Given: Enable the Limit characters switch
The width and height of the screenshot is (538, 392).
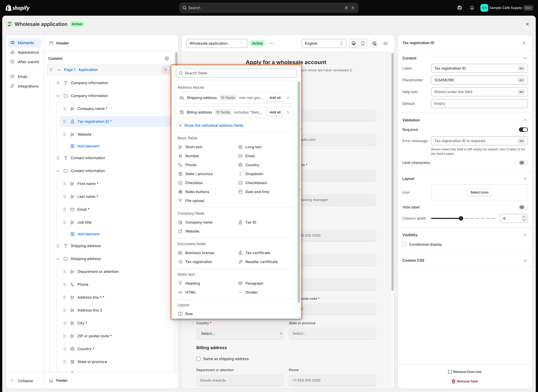Looking at the screenshot, I should [x=523, y=163].
